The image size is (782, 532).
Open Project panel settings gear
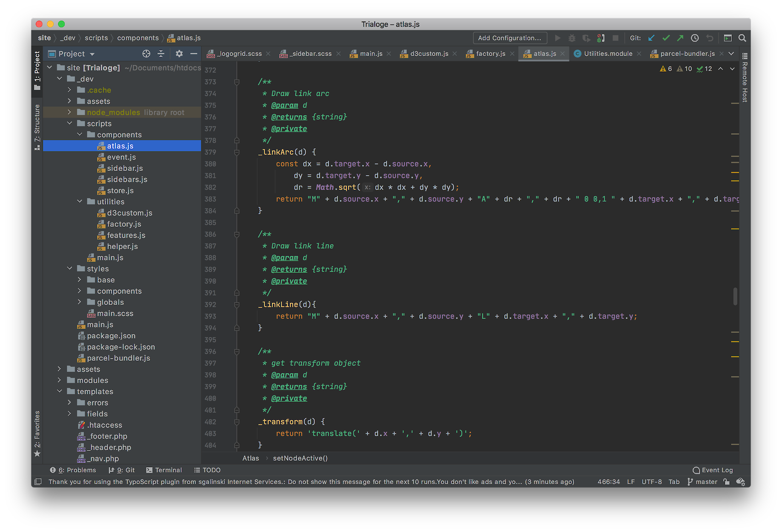tap(179, 54)
